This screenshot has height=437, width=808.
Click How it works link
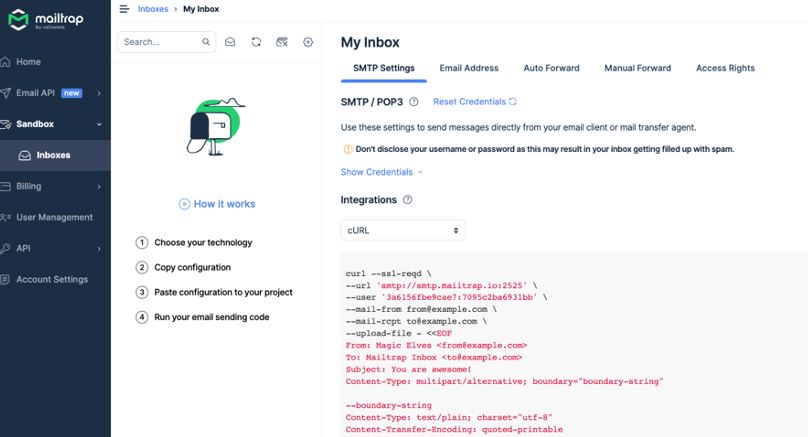224,204
